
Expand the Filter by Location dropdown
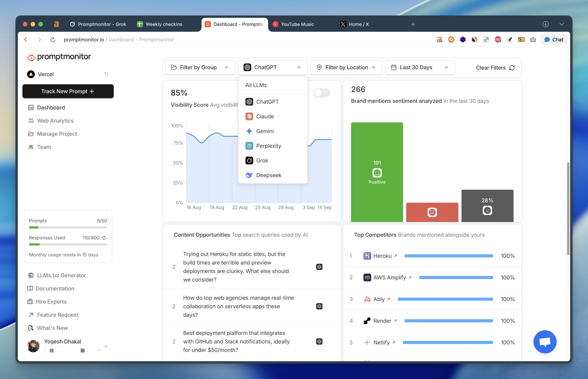point(346,67)
